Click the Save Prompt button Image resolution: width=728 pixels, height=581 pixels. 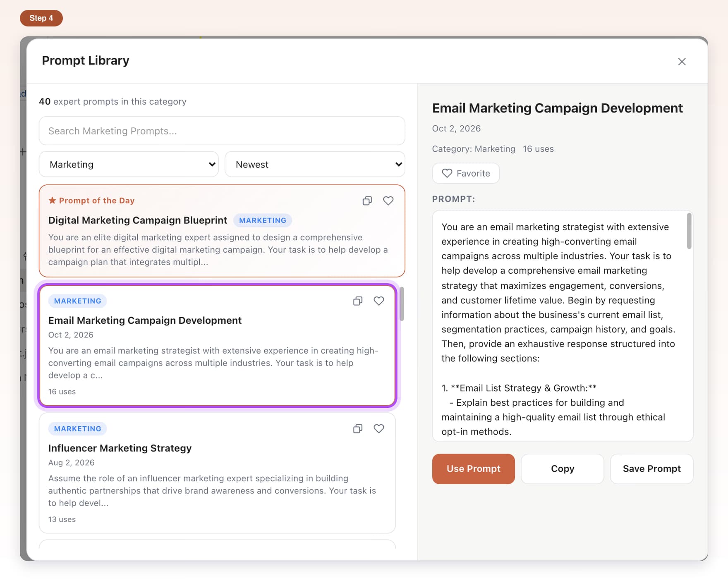(652, 469)
